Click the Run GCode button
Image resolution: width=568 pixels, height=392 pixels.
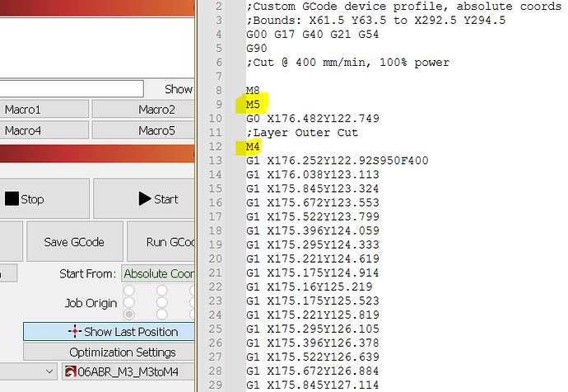tap(161, 241)
